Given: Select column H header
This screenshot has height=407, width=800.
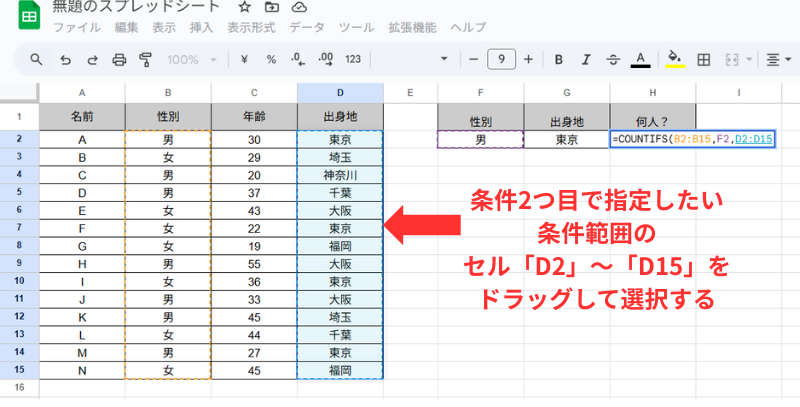Looking at the screenshot, I should point(653,93).
